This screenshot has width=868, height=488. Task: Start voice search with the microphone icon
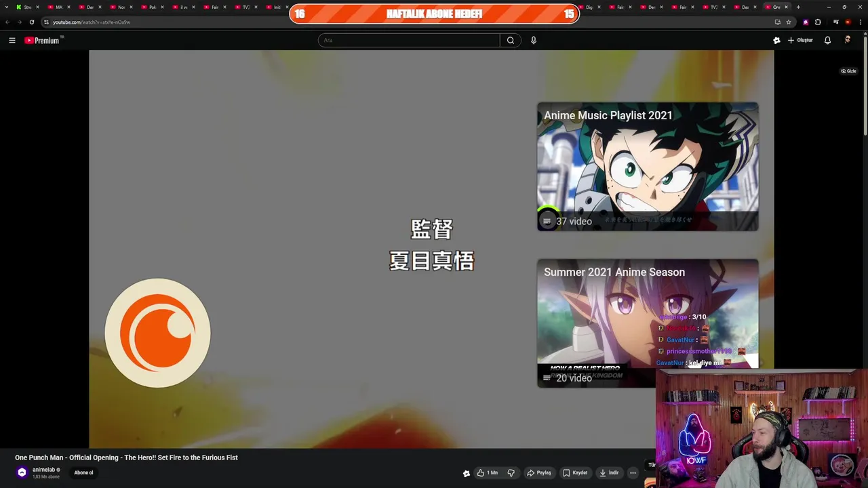534,40
